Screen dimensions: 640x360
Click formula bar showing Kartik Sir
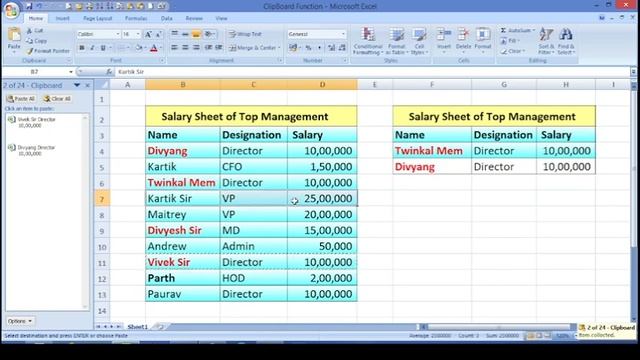point(372,72)
